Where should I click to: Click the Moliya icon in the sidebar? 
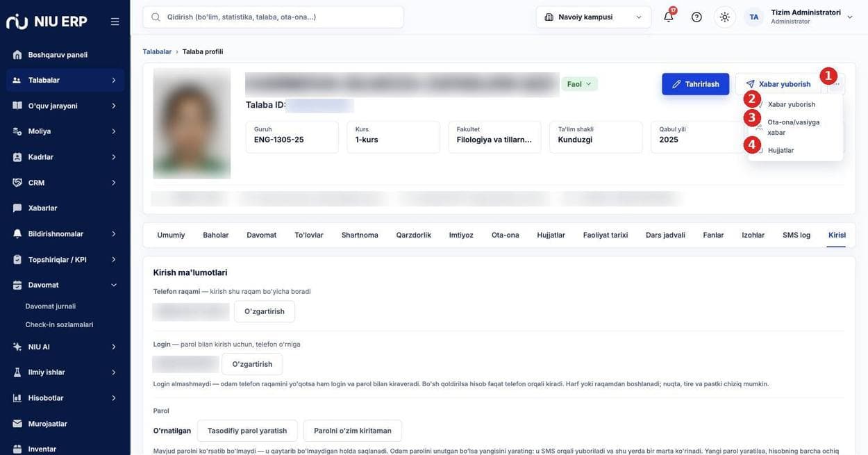coord(17,131)
